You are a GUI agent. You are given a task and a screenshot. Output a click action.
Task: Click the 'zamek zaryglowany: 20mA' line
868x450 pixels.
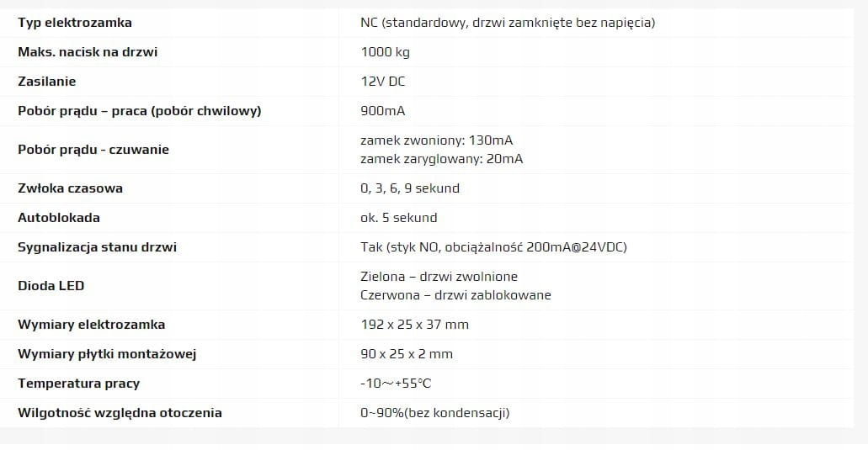[x=441, y=159]
